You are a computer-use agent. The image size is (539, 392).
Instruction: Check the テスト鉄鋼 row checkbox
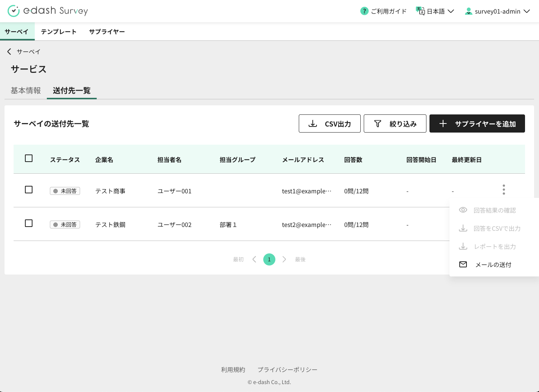click(29, 224)
